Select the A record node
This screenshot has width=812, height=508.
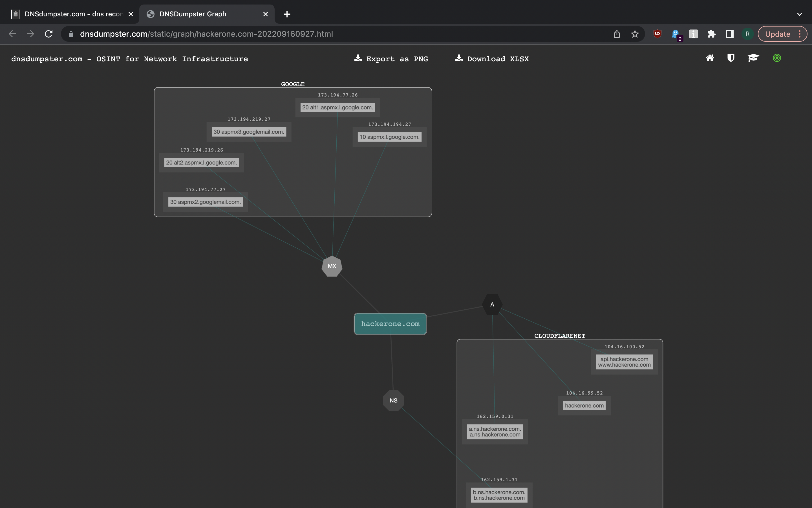[x=492, y=305]
